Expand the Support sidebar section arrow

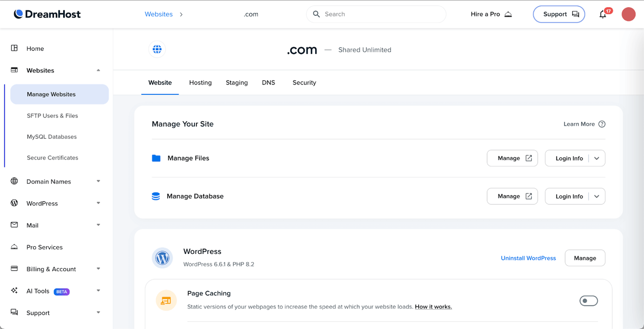tap(98, 312)
